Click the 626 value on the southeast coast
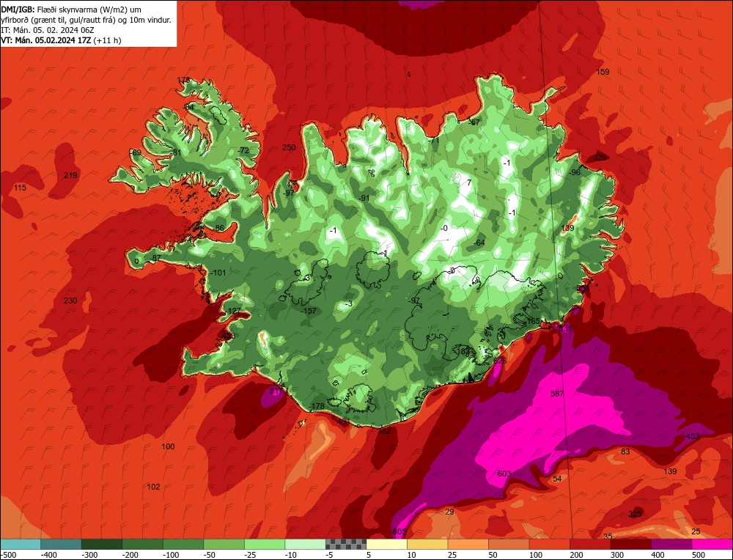733x560 pixels. 500,361
